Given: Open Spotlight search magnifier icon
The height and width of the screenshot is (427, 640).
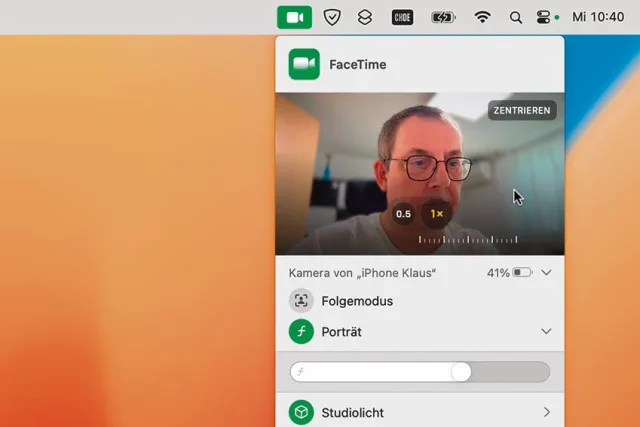Looking at the screenshot, I should (516, 18).
